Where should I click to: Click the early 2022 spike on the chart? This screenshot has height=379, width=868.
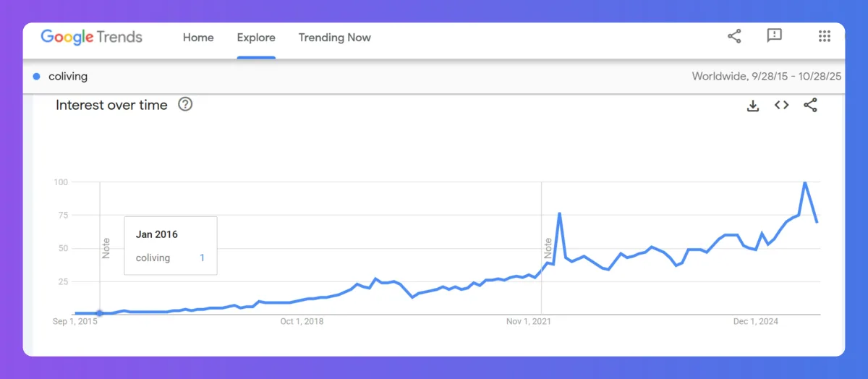tap(560, 213)
